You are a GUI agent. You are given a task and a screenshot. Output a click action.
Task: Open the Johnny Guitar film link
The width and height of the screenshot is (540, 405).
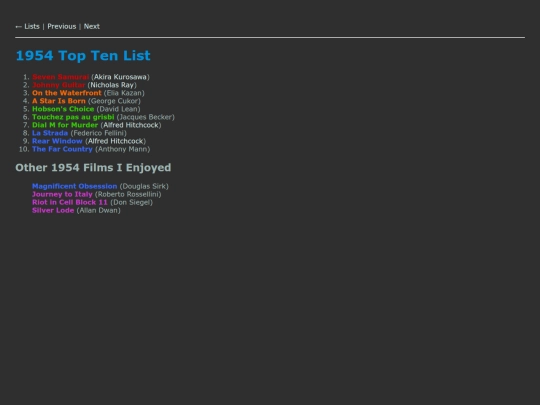tap(59, 85)
